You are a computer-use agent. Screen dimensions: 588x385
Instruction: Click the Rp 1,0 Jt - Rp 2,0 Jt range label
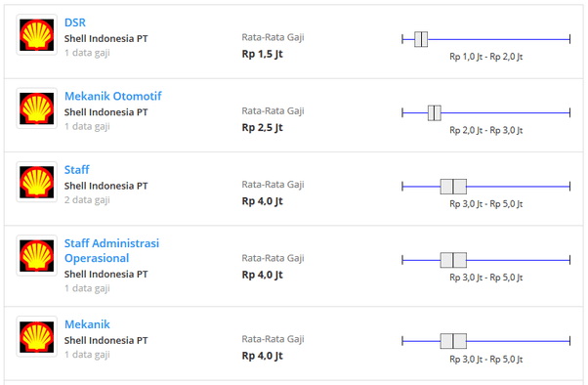point(486,57)
